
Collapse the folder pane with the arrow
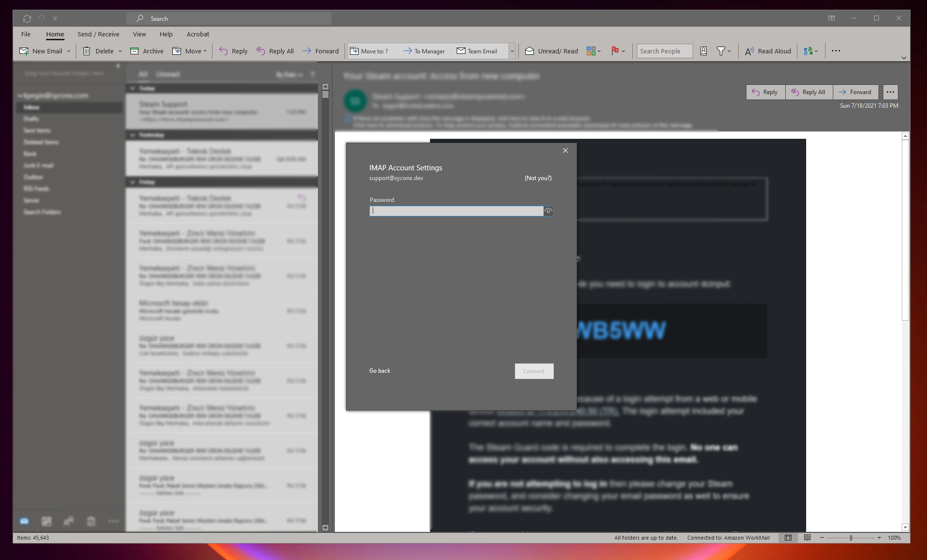(x=118, y=66)
